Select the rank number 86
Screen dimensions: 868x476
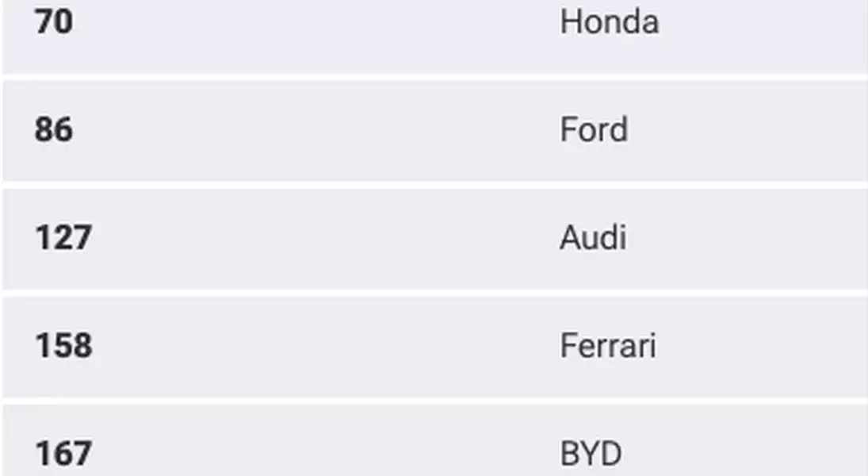coord(54,129)
